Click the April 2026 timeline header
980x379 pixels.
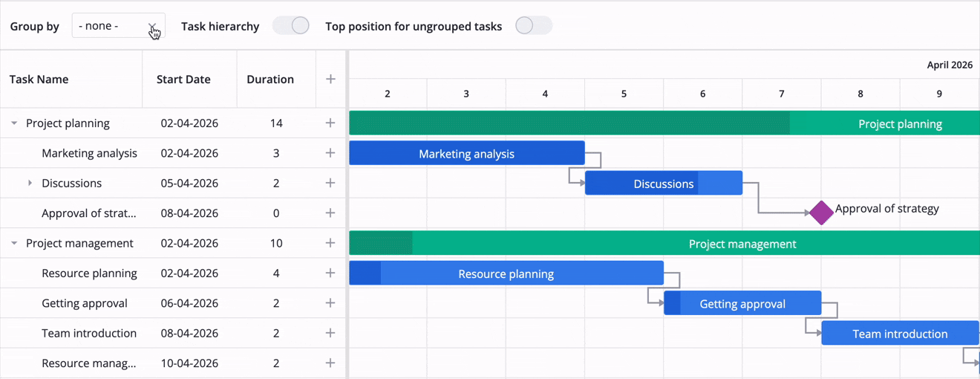[x=950, y=65]
